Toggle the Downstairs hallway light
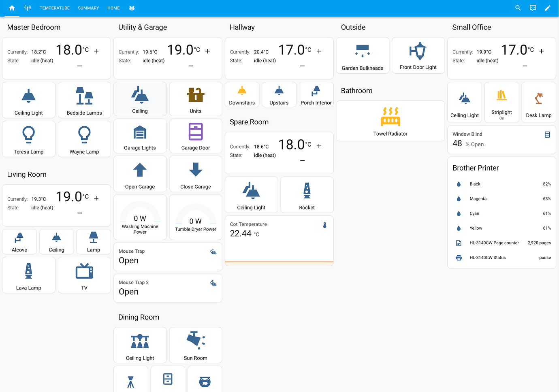 [x=242, y=95]
